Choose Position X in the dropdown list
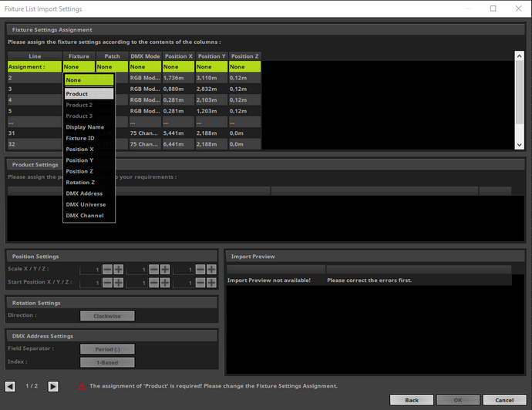 [x=89, y=150]
